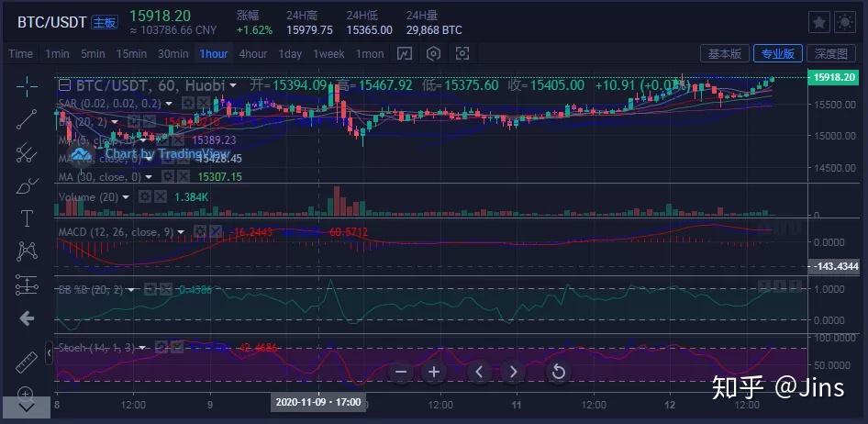The image size is (868, 424).
Task: Open the indicators chart-line icon
Action: pyautogui.click(x=406, y=54)
